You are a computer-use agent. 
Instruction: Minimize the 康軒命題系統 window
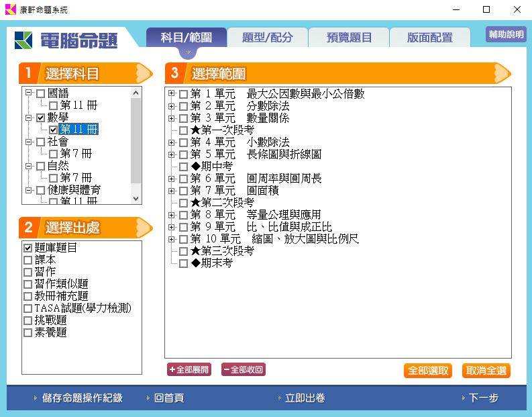tap(456, 9)
